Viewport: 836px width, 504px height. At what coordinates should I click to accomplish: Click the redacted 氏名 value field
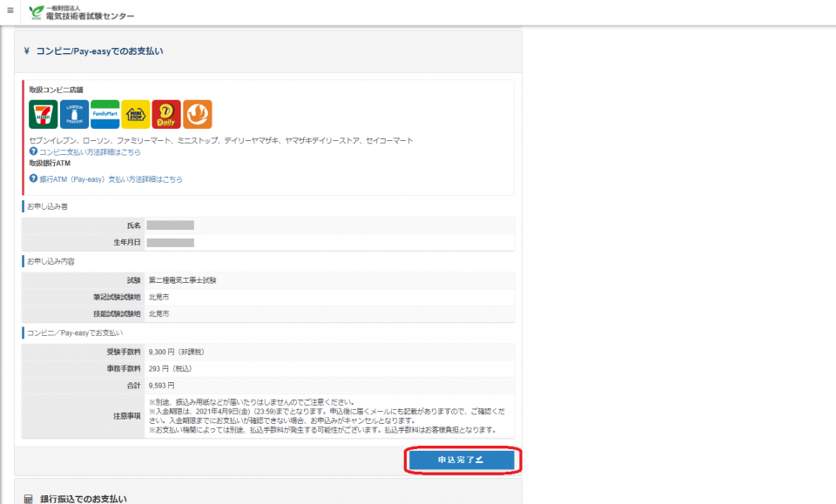(170, 225)
